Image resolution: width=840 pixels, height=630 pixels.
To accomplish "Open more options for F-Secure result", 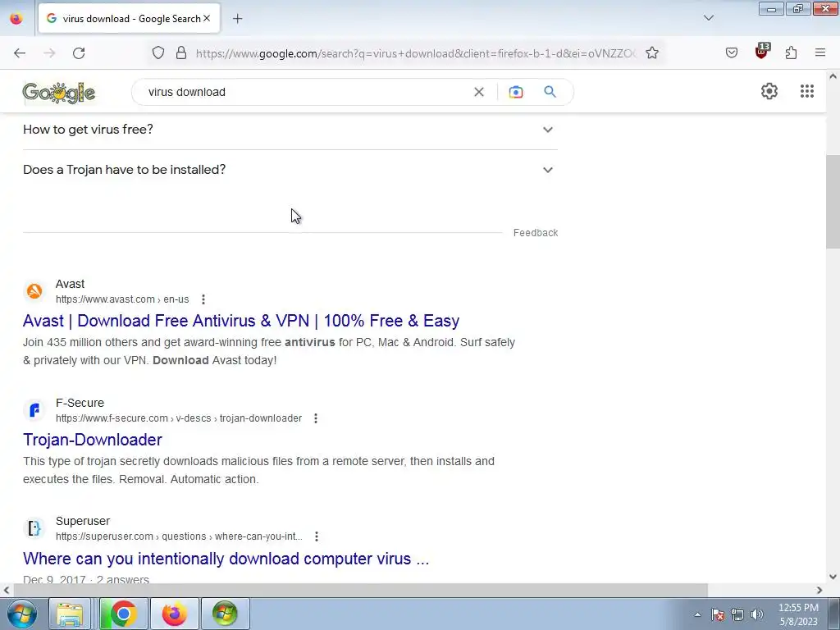I will (316, 418).
